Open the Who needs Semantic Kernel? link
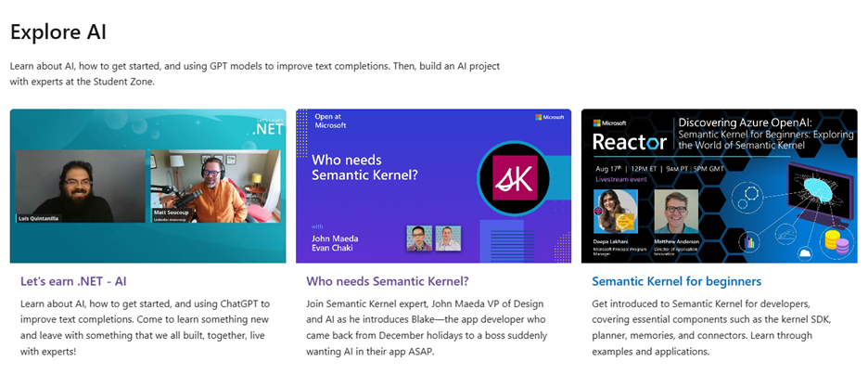This screenshot has height=387, width=868. click(x=388, y=281)
